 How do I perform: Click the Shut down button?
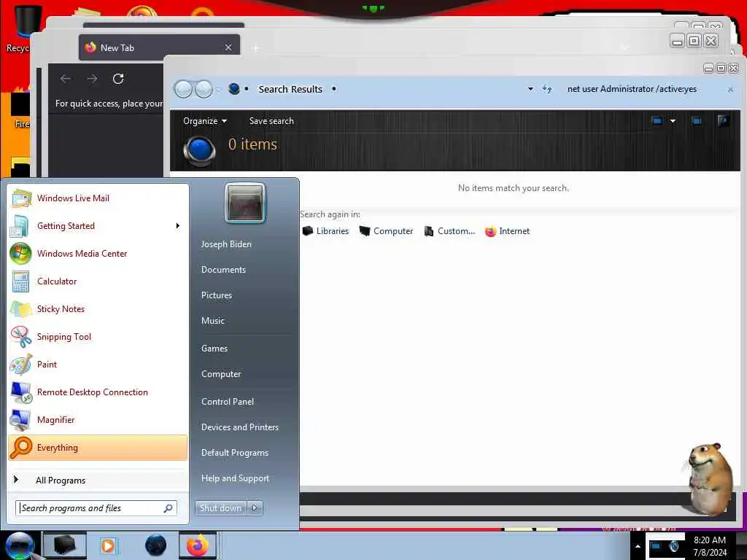click(x=220, y=508)
